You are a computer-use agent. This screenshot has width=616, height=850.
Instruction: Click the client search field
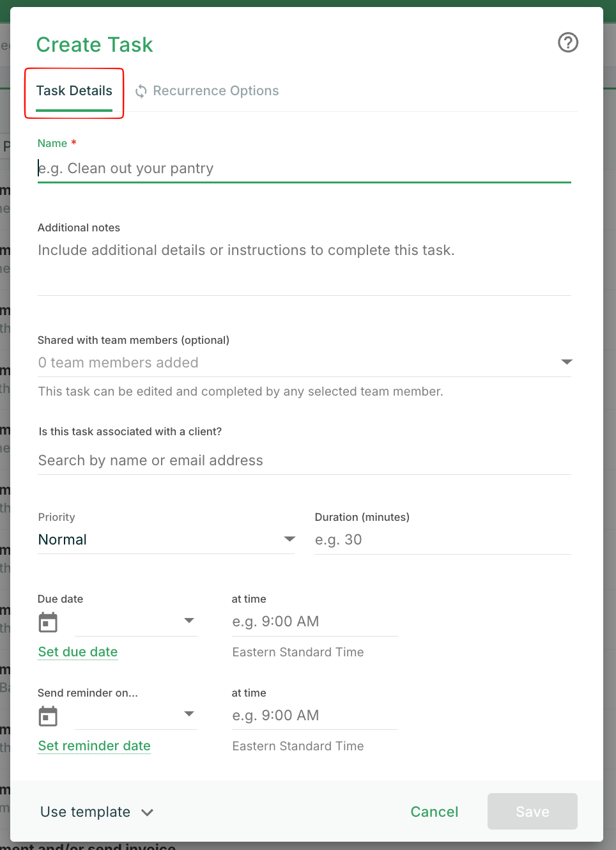[304, 461]
